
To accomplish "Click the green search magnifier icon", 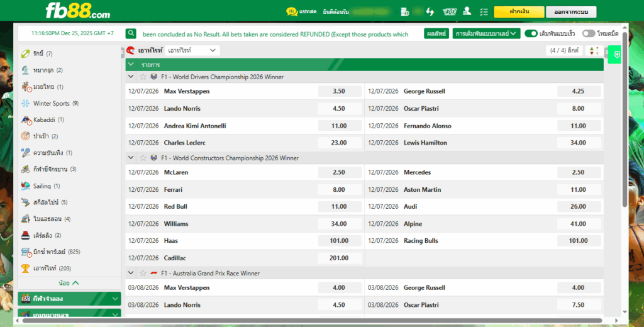I will pos(131,34).
